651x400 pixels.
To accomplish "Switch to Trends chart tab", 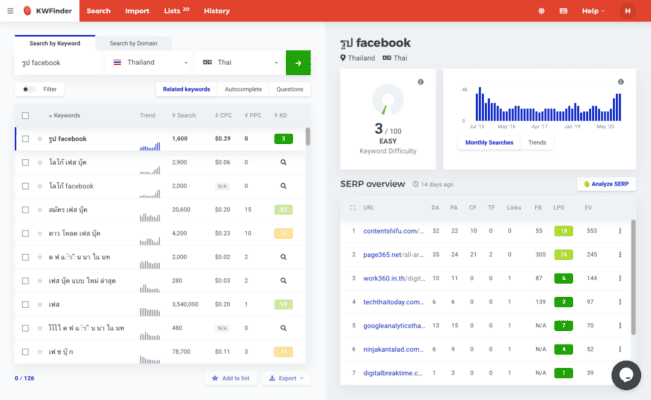I will pyautogui.click(x=537, y=142).
